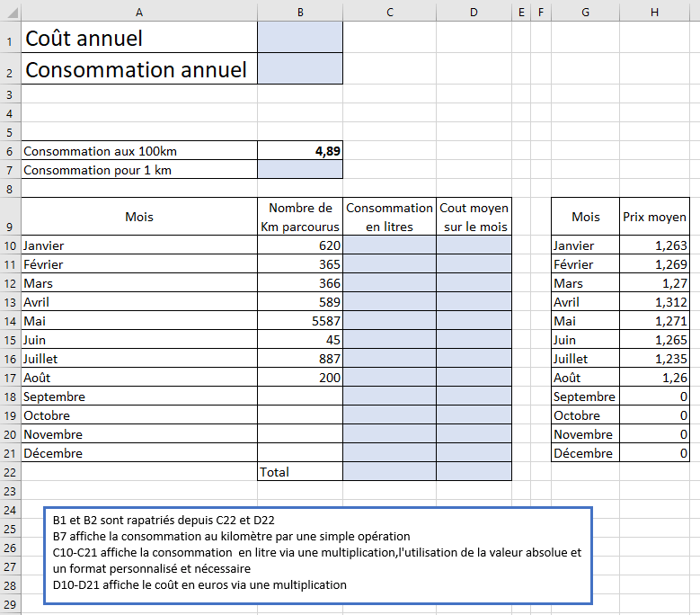The image size is (700, 615).
Task: Select the "Prix moyen" header cell
Action: pos(654,217)
